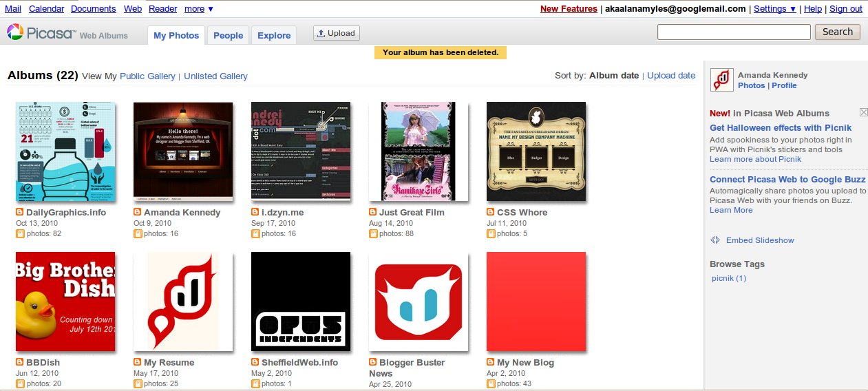
Task: Go to Mail in top bar
Action: pyautogui.click(x=12, y=9)
